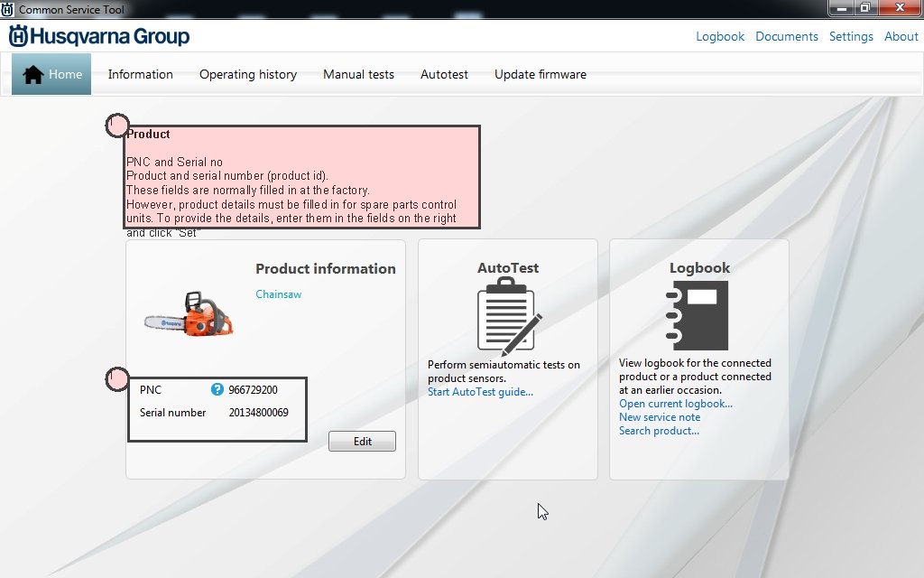Restore down the application window
924x578 pixels.
point(865,8)
